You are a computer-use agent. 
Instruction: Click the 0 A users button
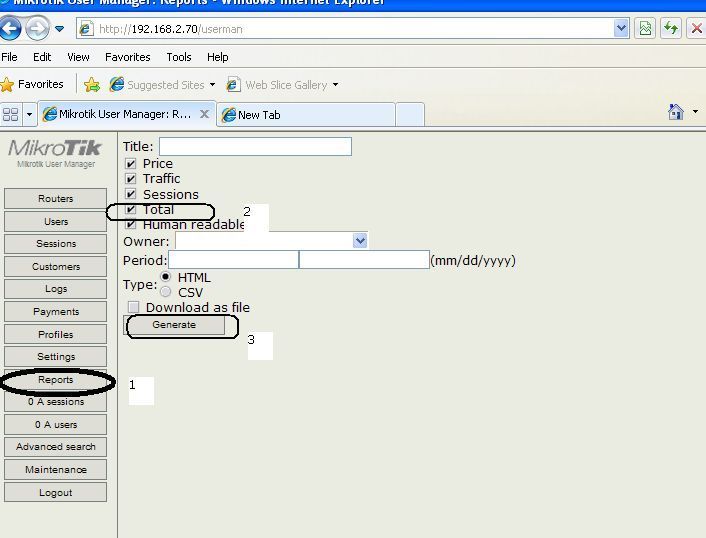(55, 425)
